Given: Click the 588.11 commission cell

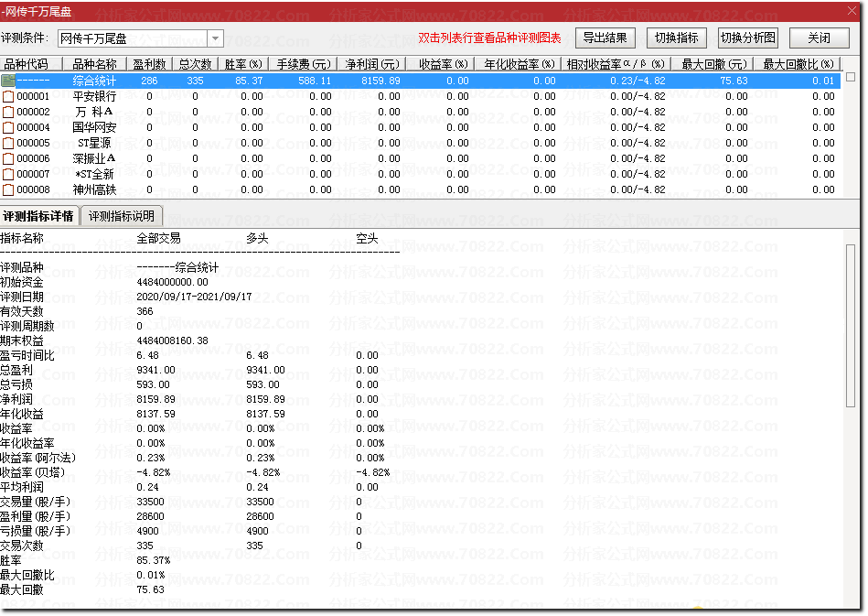Looking at the screenshot, I should pos(315,81).
